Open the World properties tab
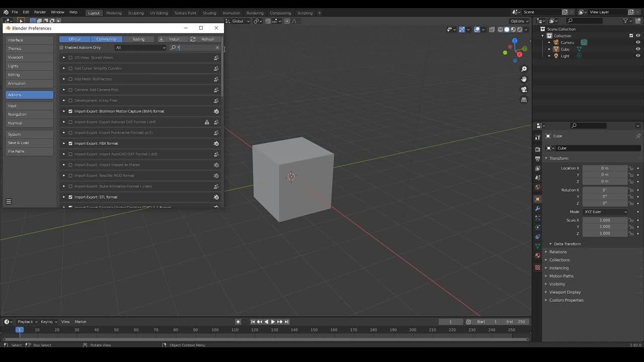 [x=537, y=187]
